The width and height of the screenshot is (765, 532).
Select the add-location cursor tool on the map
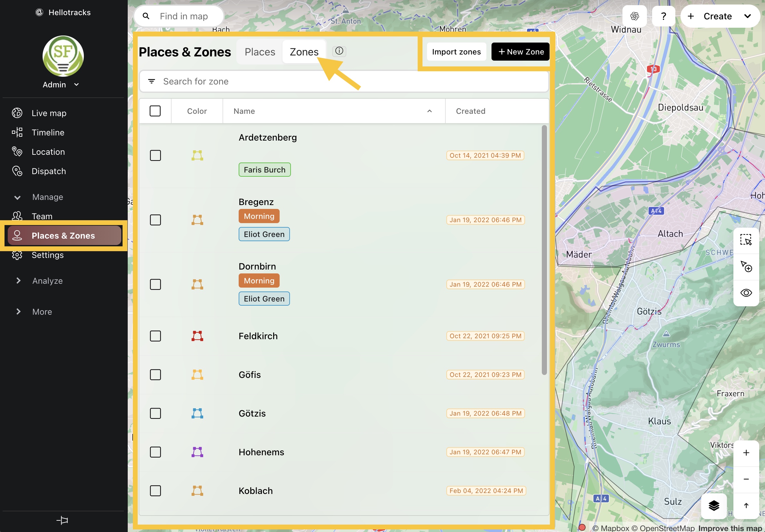pos(746,267)
